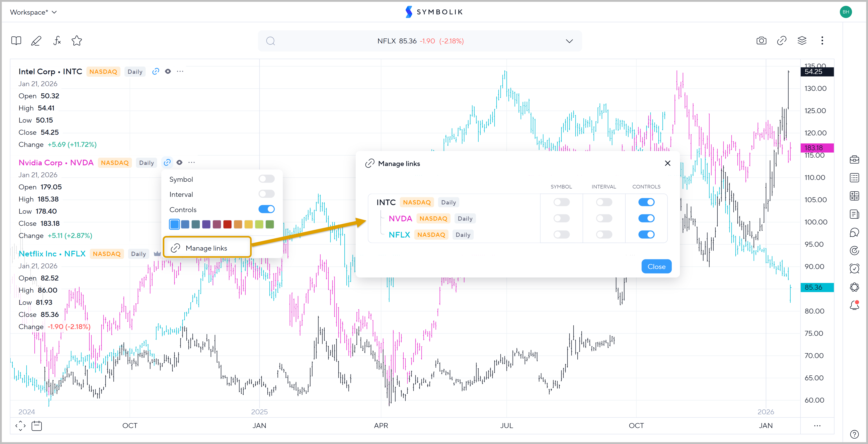Select the pencil drawing tool

(36, 41)
